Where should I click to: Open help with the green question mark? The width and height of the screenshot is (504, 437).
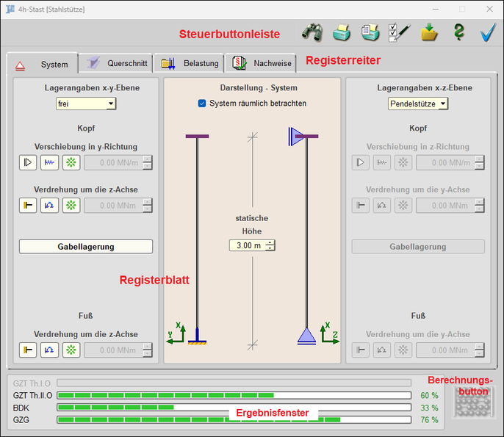[458, 32]
